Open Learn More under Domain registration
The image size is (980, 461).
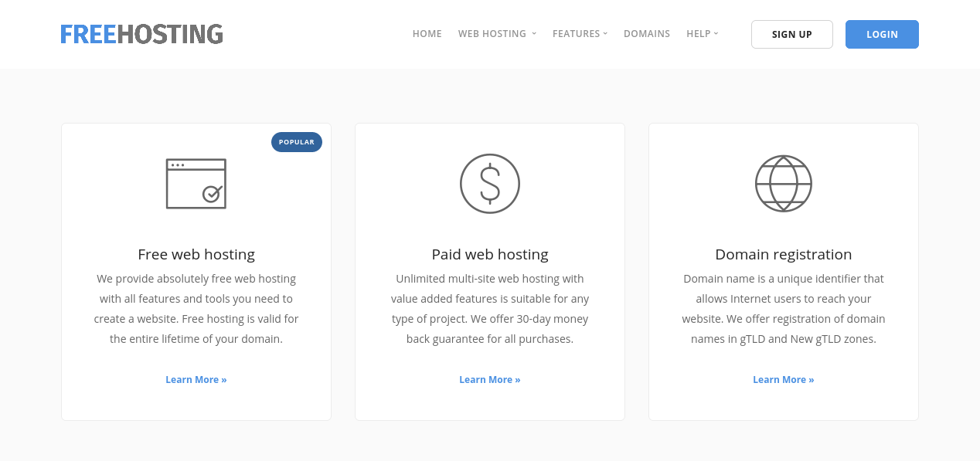[784, 380]
